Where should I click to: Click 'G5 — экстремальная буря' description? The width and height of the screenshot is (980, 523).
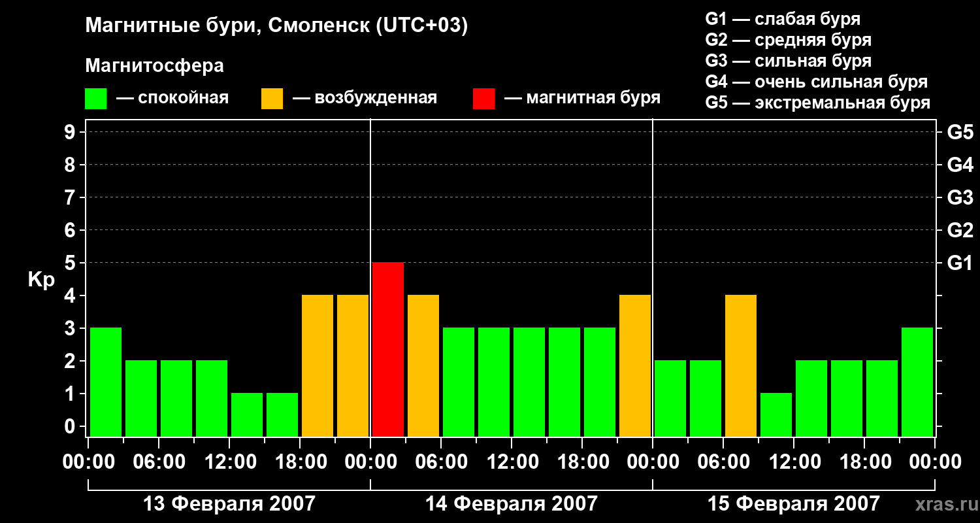pyautogui.click(x=818, y=103)
